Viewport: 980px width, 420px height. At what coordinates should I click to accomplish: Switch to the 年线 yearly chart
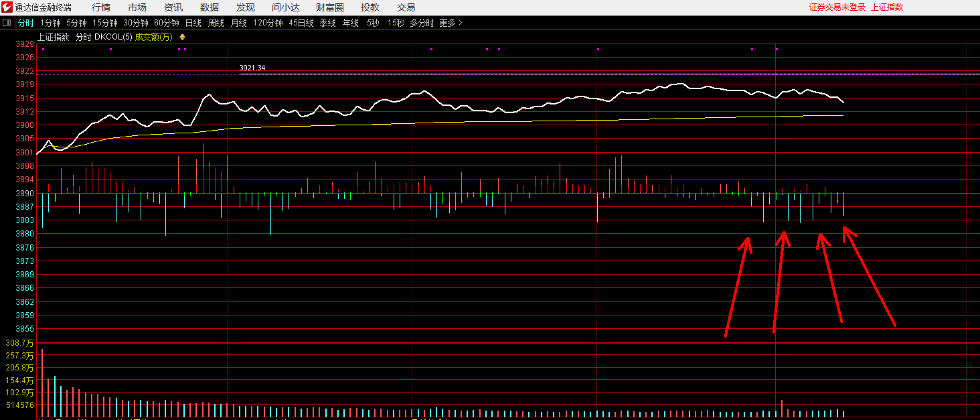click(x=350, y=23)
